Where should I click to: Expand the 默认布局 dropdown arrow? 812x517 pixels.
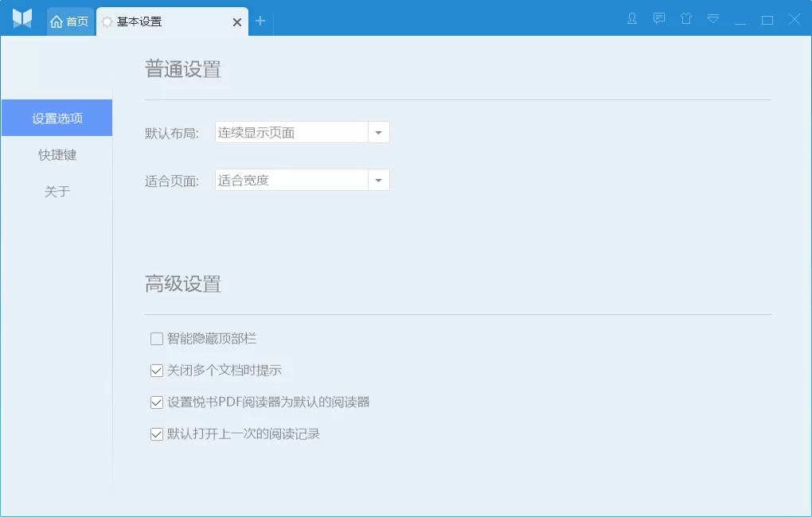[379, 133]
